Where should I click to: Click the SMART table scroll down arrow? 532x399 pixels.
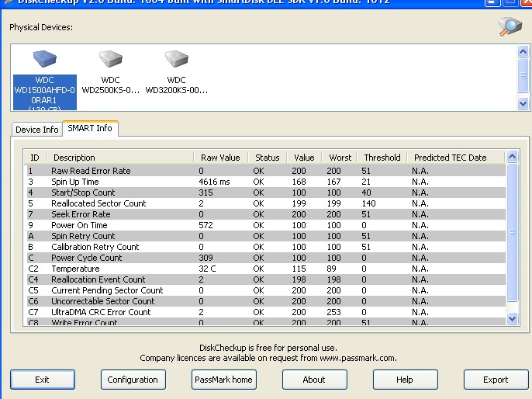point(512,318)
